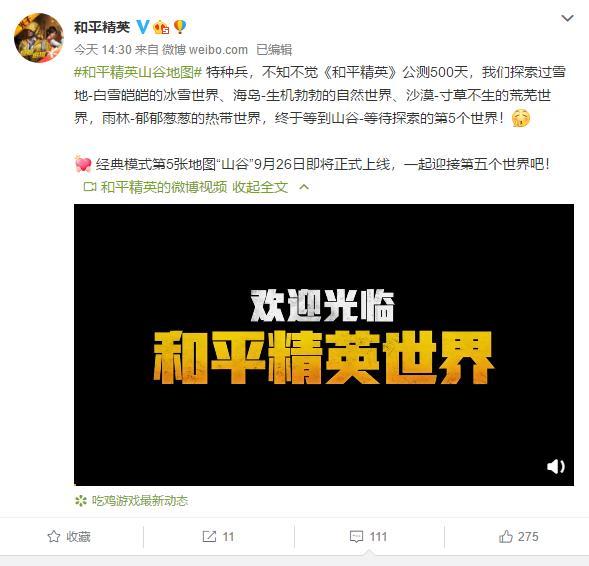Toggle video sound with speaker icon
Screen dimensions: 589x566
pos(556,466)
